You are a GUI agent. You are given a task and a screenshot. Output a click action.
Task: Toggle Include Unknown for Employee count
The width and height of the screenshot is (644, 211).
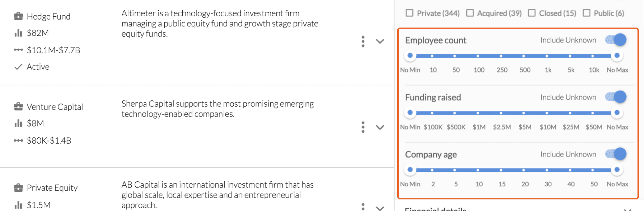click(x=616, y=40)
